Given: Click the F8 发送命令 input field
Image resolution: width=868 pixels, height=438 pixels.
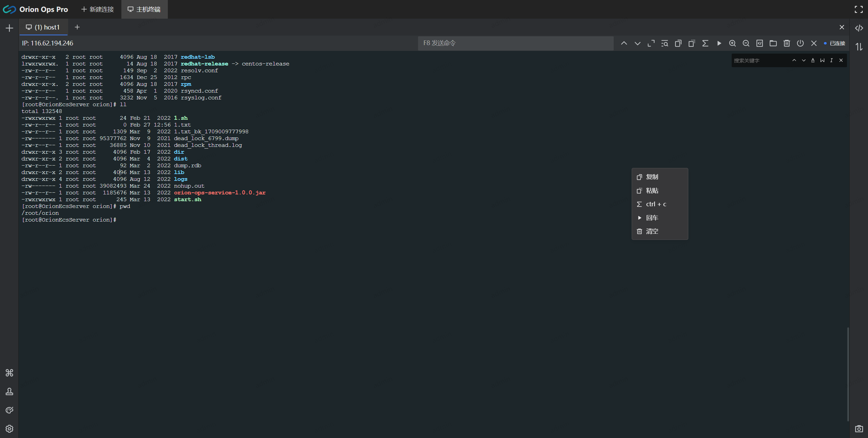Looking at the screenshot, I should click(x=515, y=43).
